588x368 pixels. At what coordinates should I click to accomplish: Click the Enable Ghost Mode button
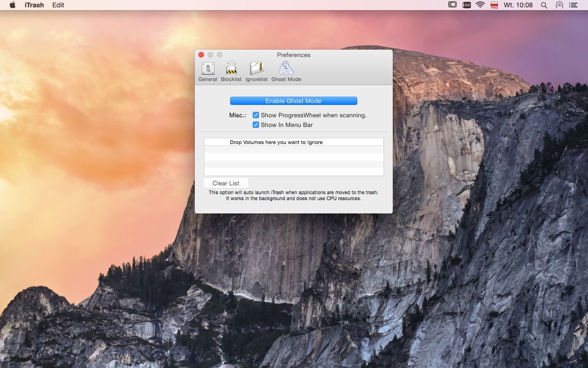[x=294, y=101]
